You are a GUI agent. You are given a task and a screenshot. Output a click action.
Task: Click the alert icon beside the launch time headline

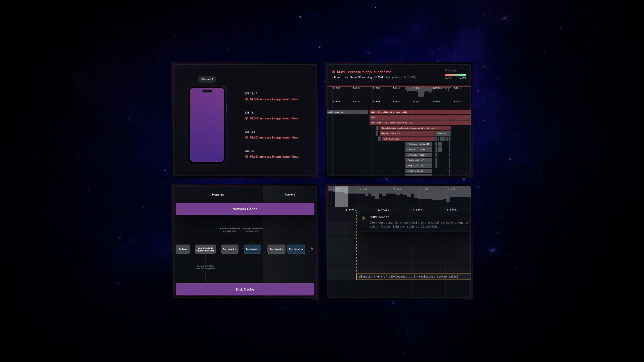333,72
